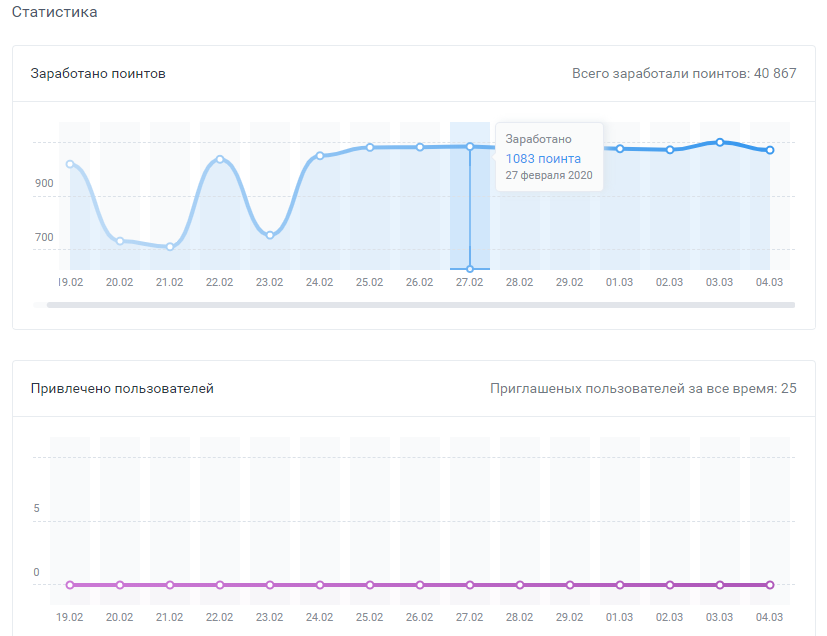
Task: Click the 22.02 date label under the points chart
Action: pyautogui.click(x=219, y=282)
